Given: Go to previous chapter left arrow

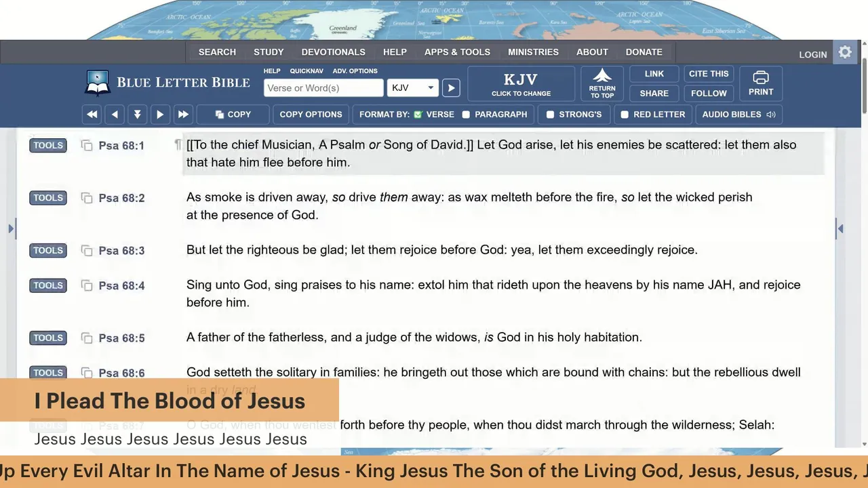Looking at the screenshot, I should 115,115.
